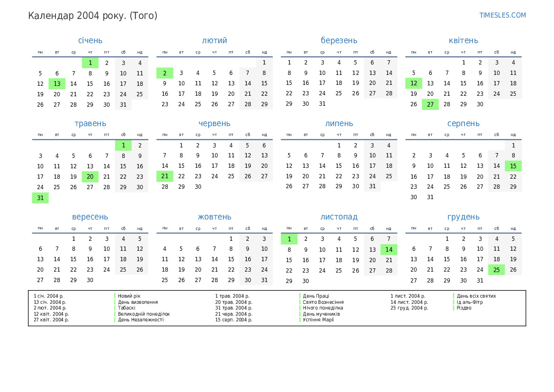Image resolution: width=554 pixels, height=392 pixels.
Task: Click legend date '15 серп. 2004 р.'
Action: (234, 319)
